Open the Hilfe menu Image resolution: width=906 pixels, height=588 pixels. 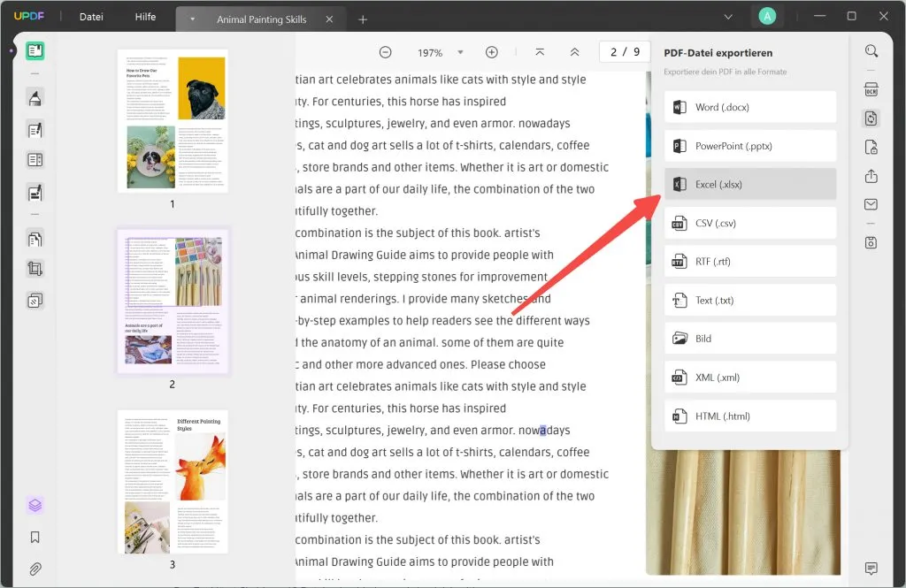(x=145, y=17)
